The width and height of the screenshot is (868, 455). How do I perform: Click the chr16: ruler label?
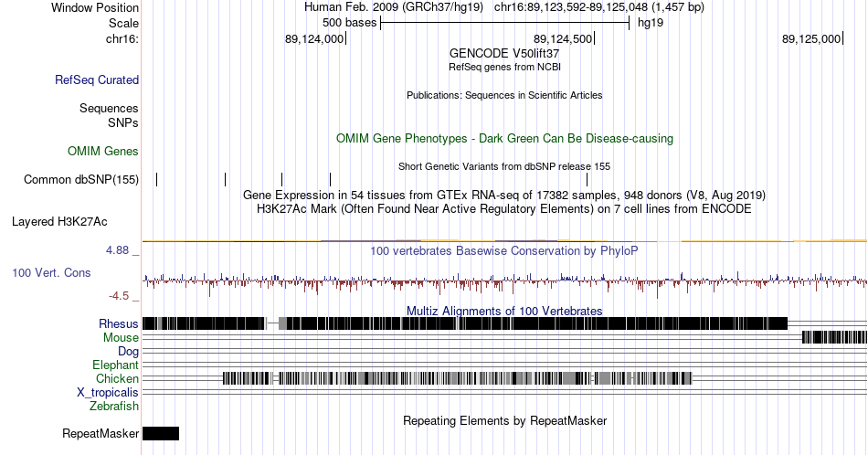tap(122, 38)
